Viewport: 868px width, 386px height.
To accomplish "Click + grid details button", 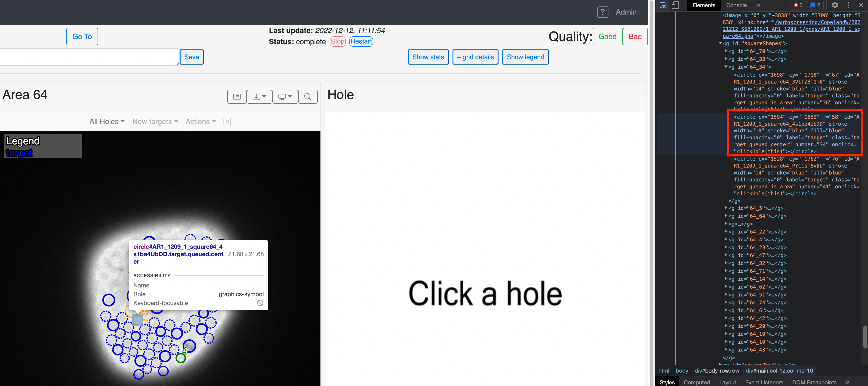I will [x=475, y=57].
